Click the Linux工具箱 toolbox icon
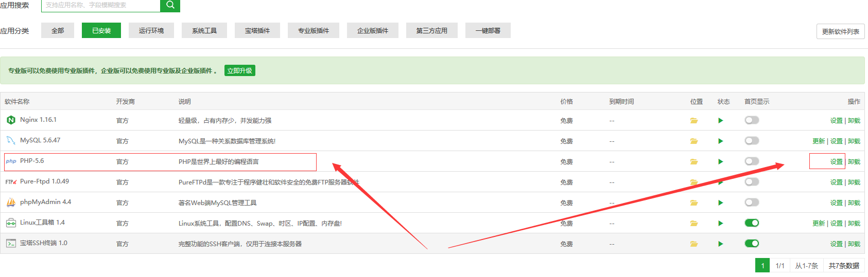 coord(11,223)
